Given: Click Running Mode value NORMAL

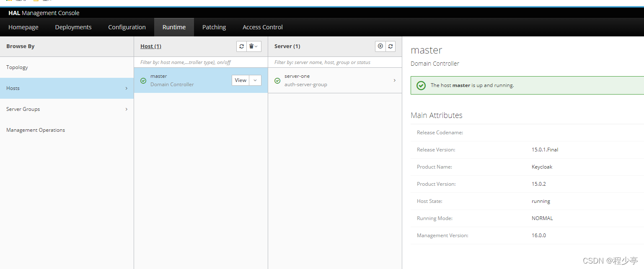Looking at the screenshot, I should (542, 218).
